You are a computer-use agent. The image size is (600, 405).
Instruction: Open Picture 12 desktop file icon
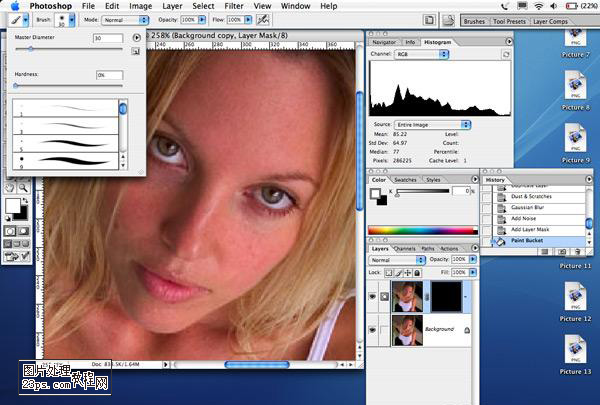coord(575,297)
